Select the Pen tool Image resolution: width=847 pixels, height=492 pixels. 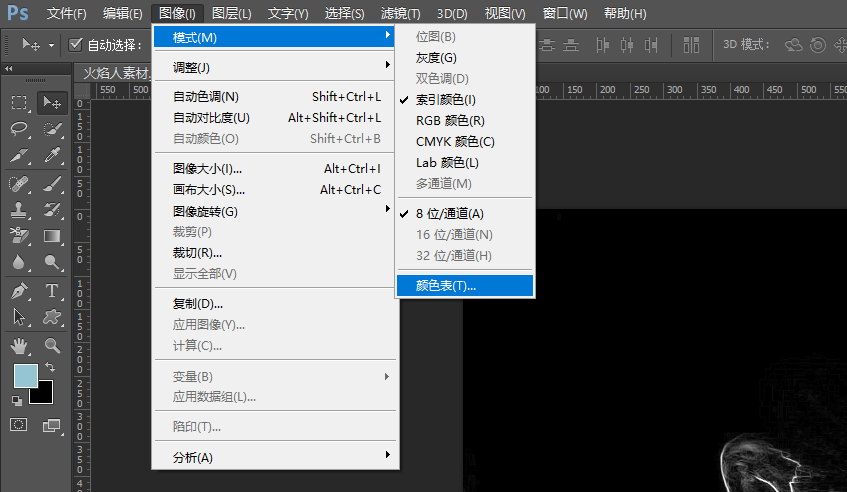click(19, 291)
